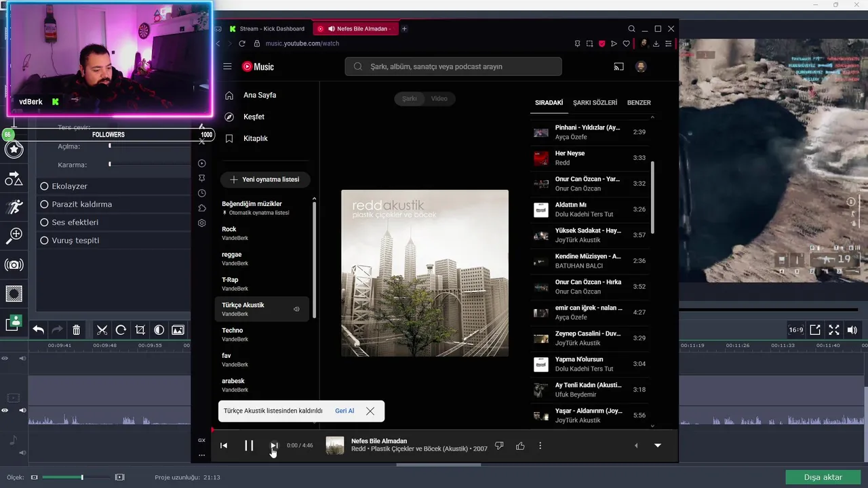Open the YouTube Music account avatar
The image size is (868, 488).
(641, 66)
